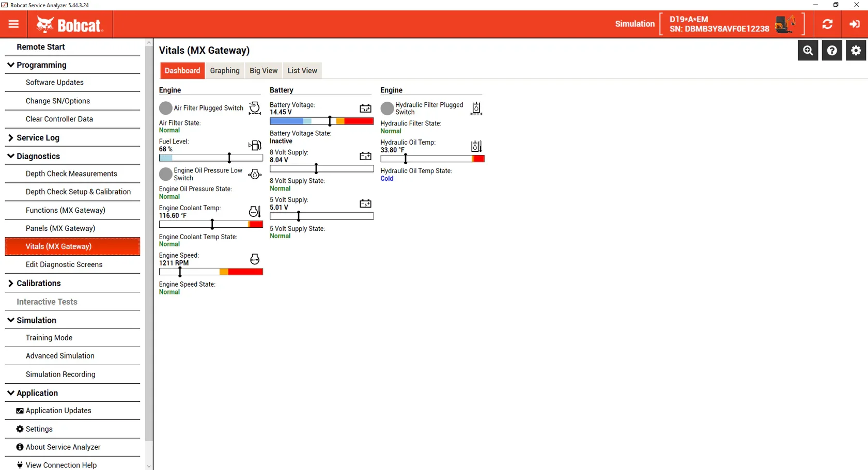This screenshot has width=868, height=470.
Task: Open Software Updates page
Action: tap(72, 83)
